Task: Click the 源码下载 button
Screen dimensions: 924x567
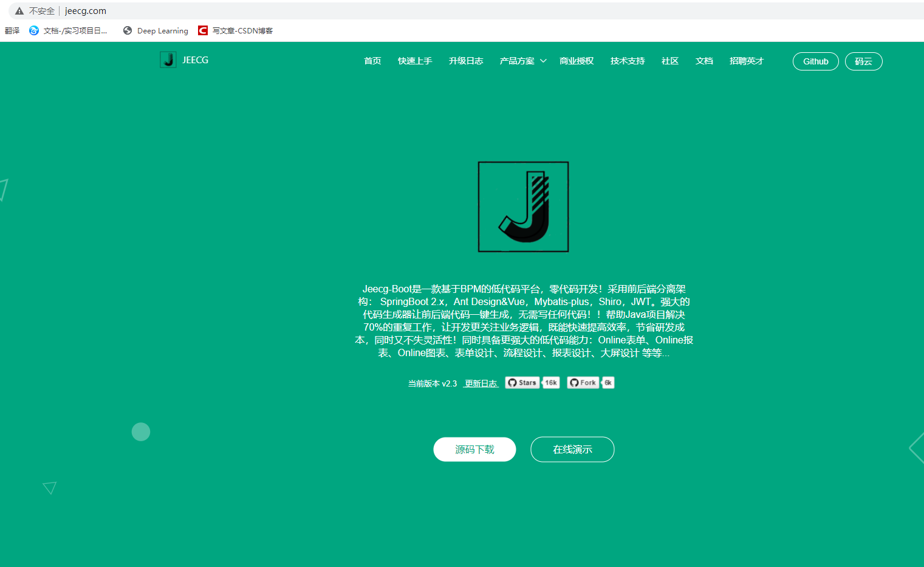Action: tap(474, 449)
